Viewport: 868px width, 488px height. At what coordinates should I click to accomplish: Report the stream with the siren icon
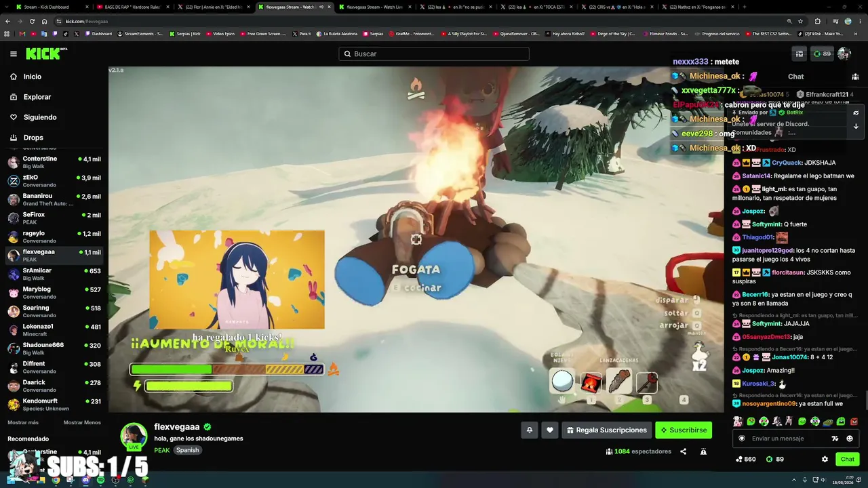coord(703,451)
